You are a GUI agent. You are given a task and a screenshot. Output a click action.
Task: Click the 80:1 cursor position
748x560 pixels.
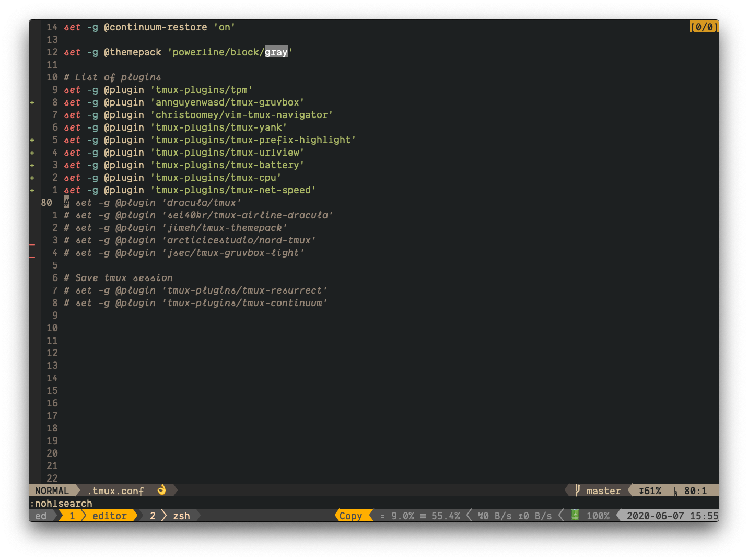point(695,491)
